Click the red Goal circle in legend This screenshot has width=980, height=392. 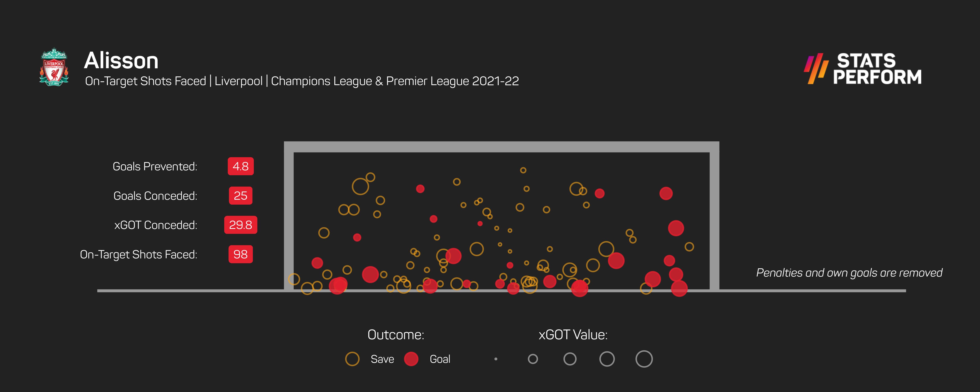point(411,359)
